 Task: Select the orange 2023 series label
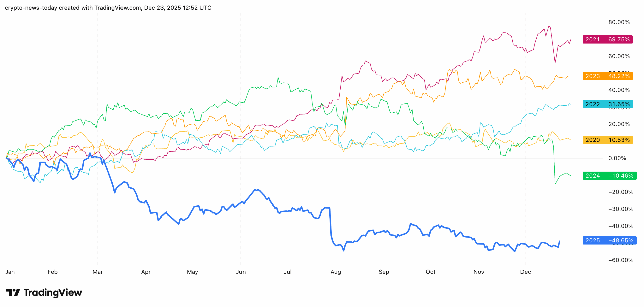(x=592, y=76)
